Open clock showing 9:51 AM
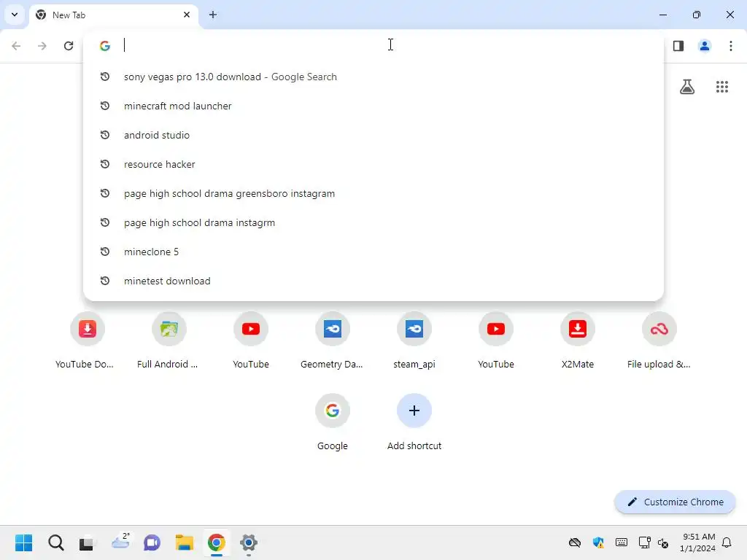 (x=697, y=542)
